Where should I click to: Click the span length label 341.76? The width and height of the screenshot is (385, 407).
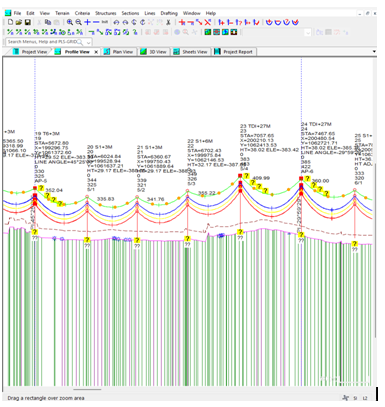click(x=156, y=199)
